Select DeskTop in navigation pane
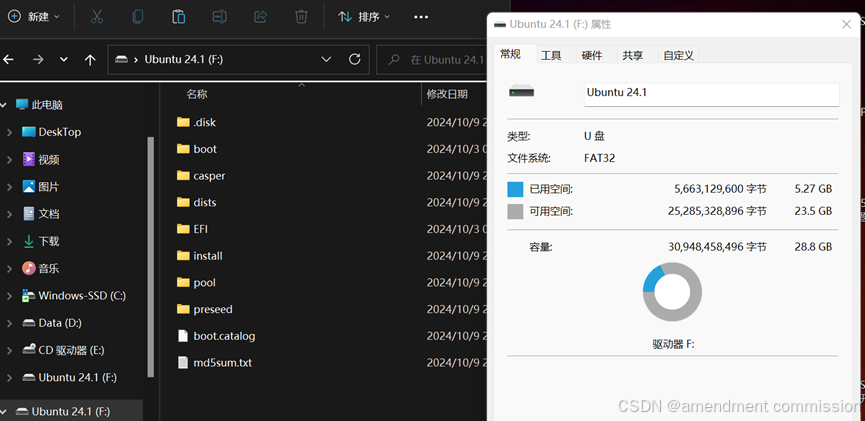This screenshot has height=421, width=865. [x=51, y=132]
